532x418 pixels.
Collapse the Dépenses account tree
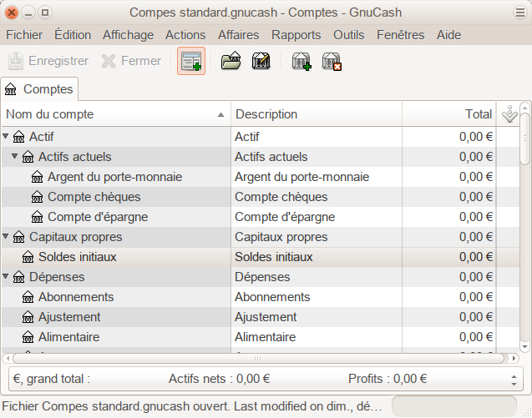(7, 276)
